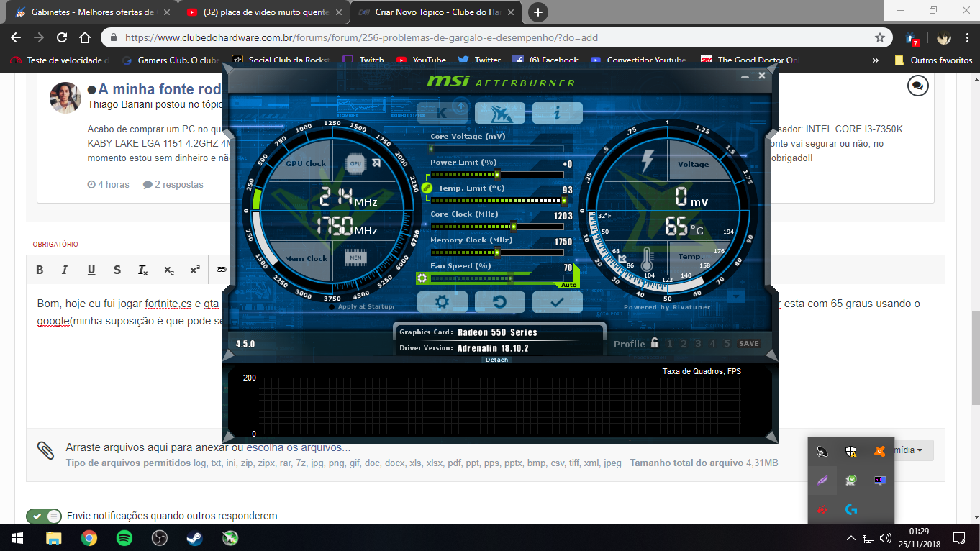Toggle the power and temp limit link icon

coord(426,187)
